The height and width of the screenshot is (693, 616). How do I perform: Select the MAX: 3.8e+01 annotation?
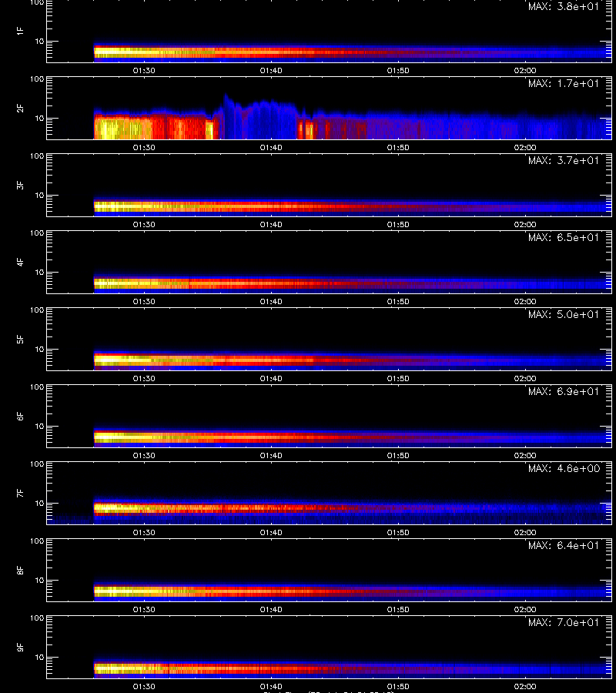pos(564,7)
